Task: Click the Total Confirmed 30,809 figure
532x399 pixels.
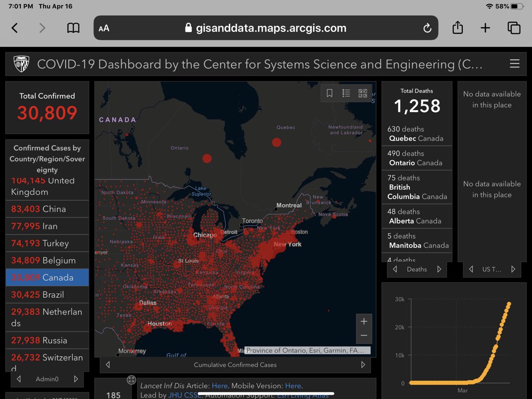Action: point(47,113)
